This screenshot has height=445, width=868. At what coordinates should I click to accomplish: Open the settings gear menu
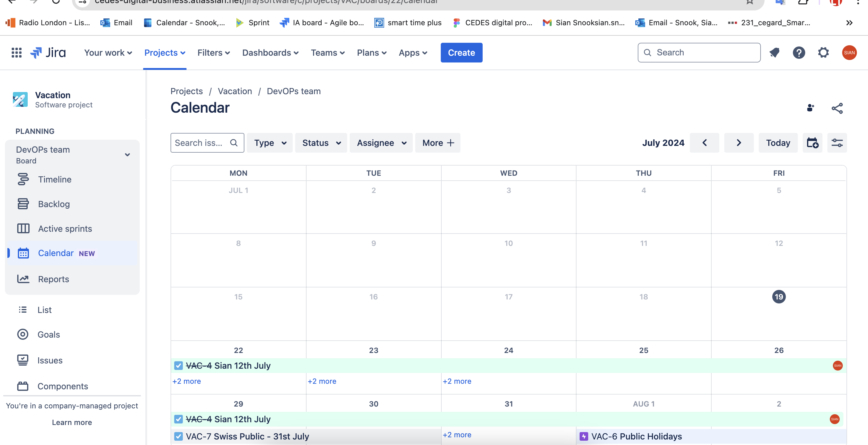[x=823, y=53]
